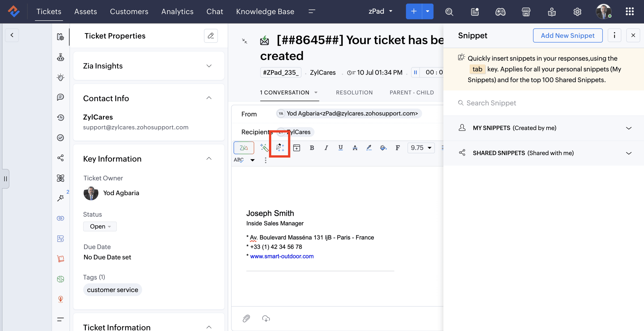Image resolution: width=644 pixels, height=331 pixels.
Task: Toggle the left panel handle with two bars
Action: pyautogui.click(x=5, y=179)
